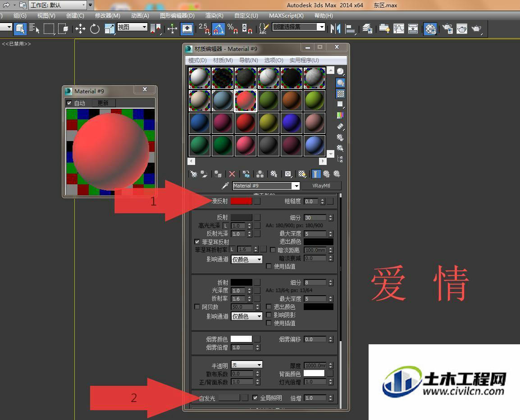Open the 视图 reference coordinate dropdown

132,27
